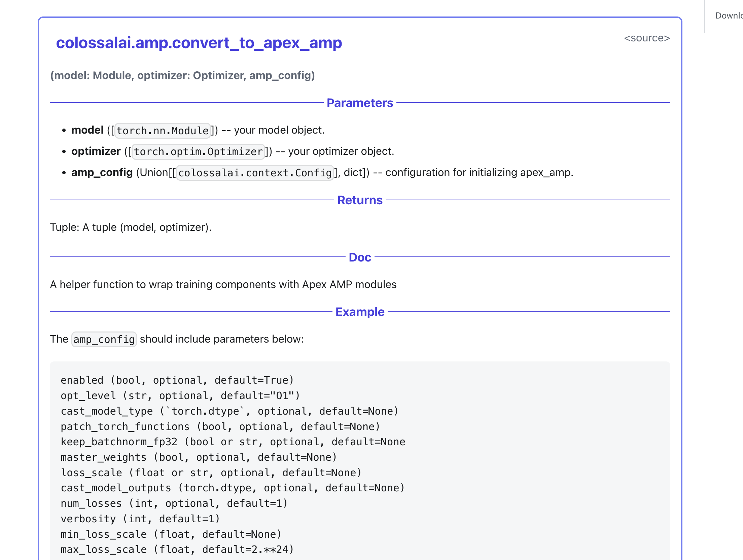Screen dimensions: 743x560
Task: Click the torch.nn.Module code reference
Action: [x=163, y=131]
